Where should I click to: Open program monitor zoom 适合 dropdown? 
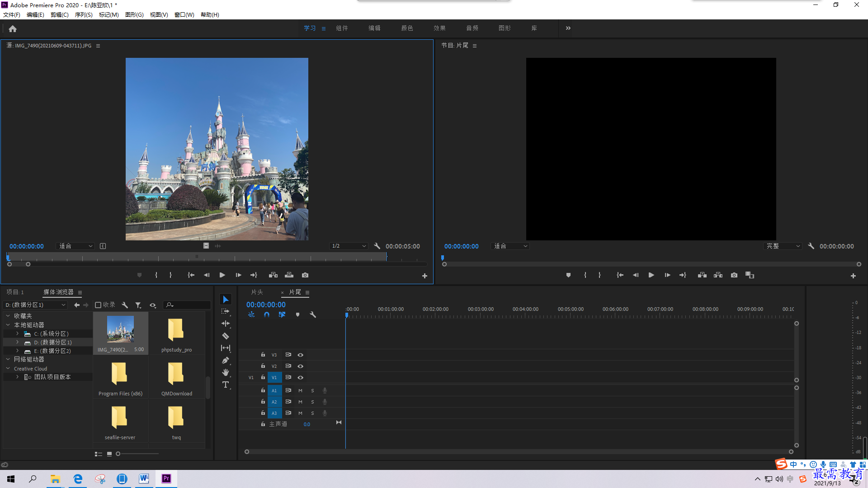point(510,246)
